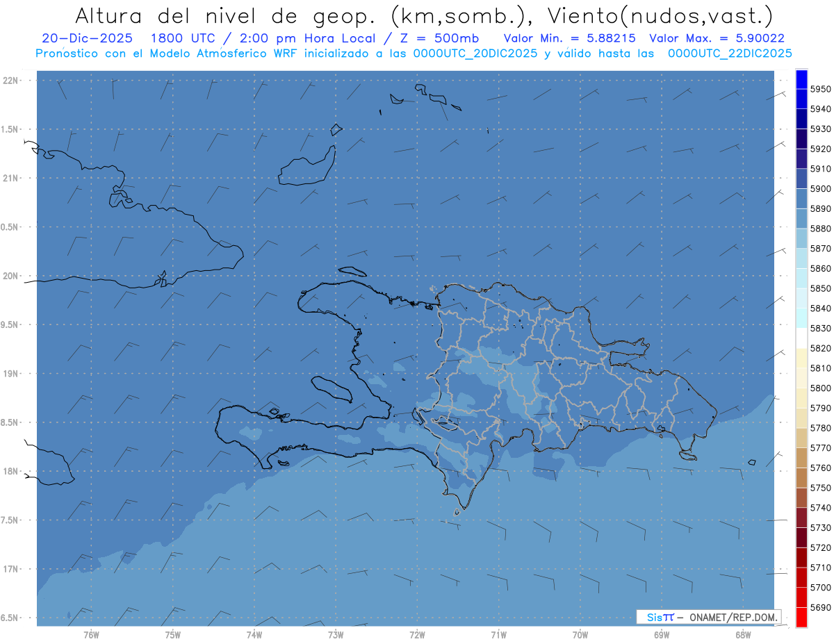
Task: Click the '5930' colorbar value
Action: [x=821, y=129]
